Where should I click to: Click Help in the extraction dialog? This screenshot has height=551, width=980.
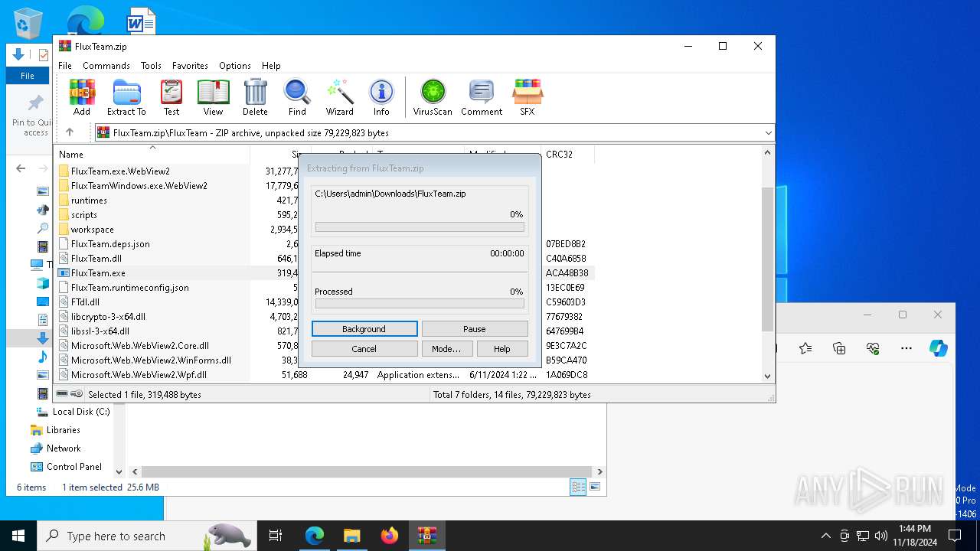(x=502, y=349)
